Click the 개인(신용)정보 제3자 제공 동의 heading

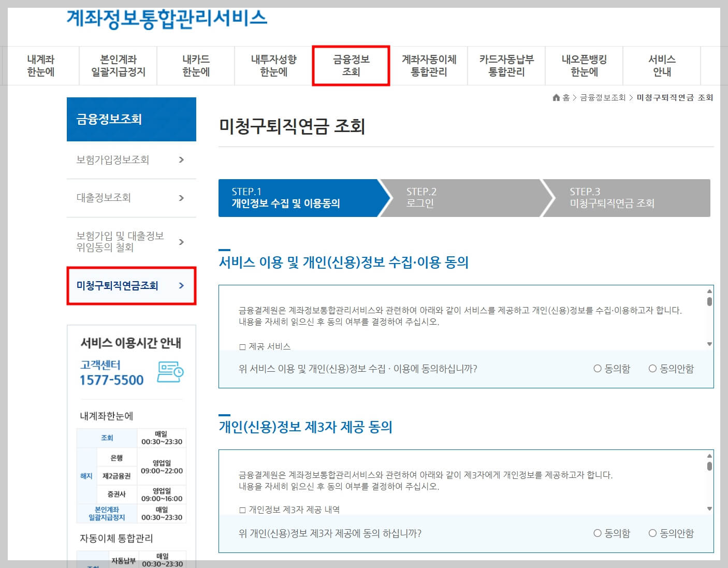pos(305,427)
